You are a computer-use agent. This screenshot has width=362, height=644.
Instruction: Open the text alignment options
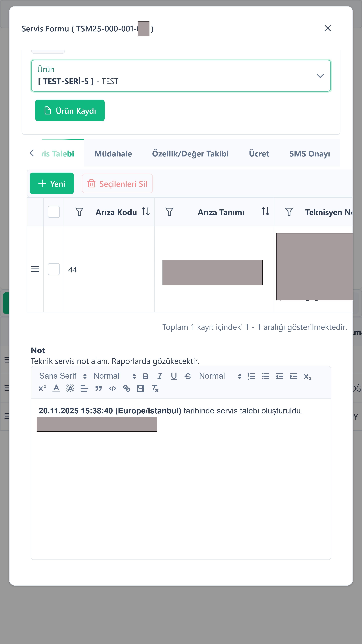click(x=84, y=388)
